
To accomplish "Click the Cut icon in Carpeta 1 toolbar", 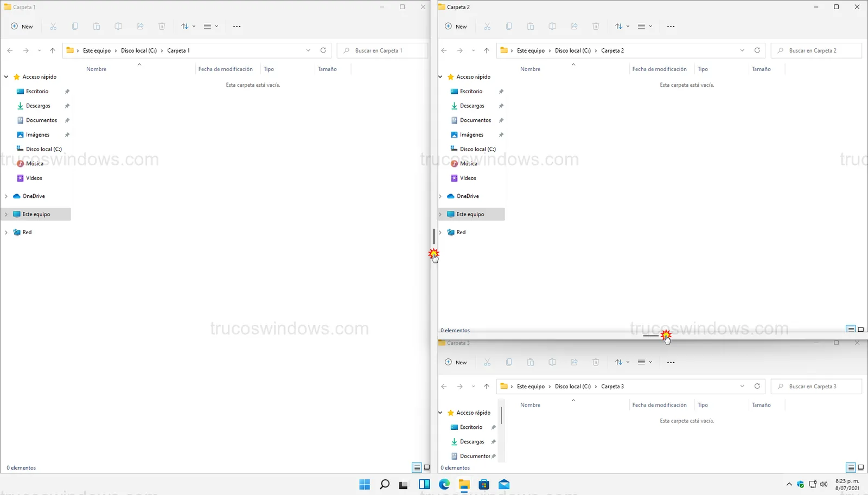I will tap(53, 27).
